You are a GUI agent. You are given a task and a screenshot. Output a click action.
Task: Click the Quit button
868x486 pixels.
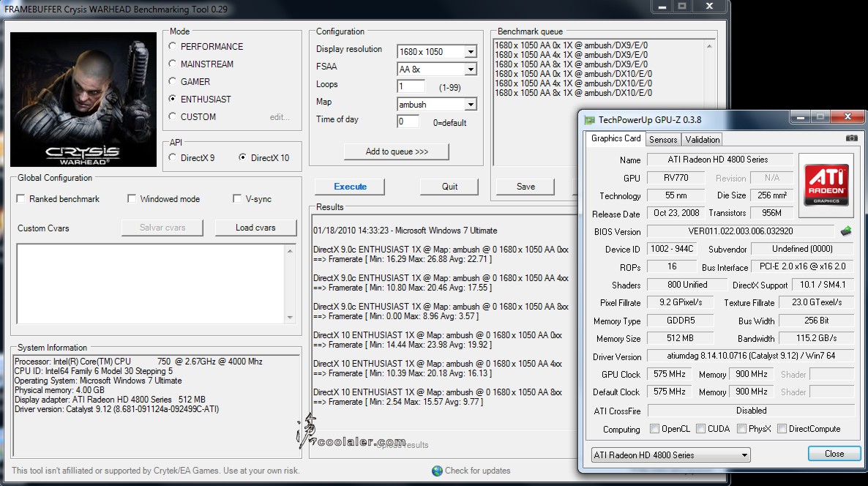coord(449,187)
